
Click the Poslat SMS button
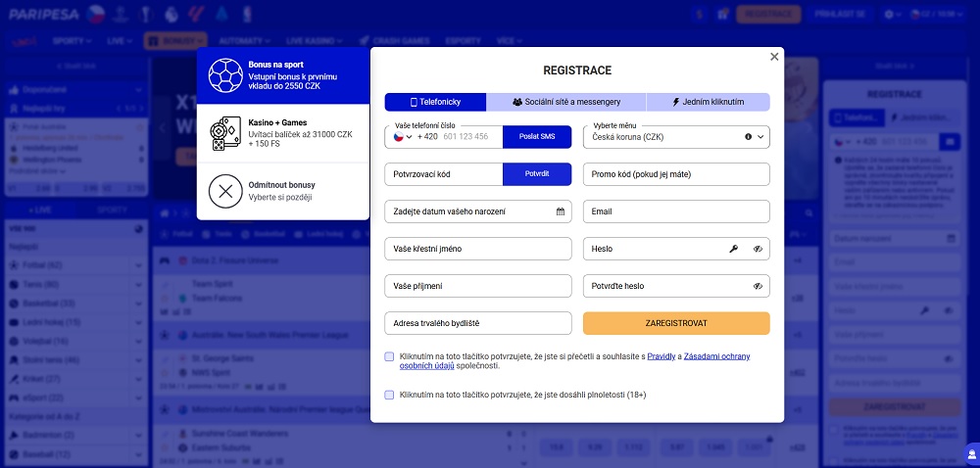click(536, 137)
